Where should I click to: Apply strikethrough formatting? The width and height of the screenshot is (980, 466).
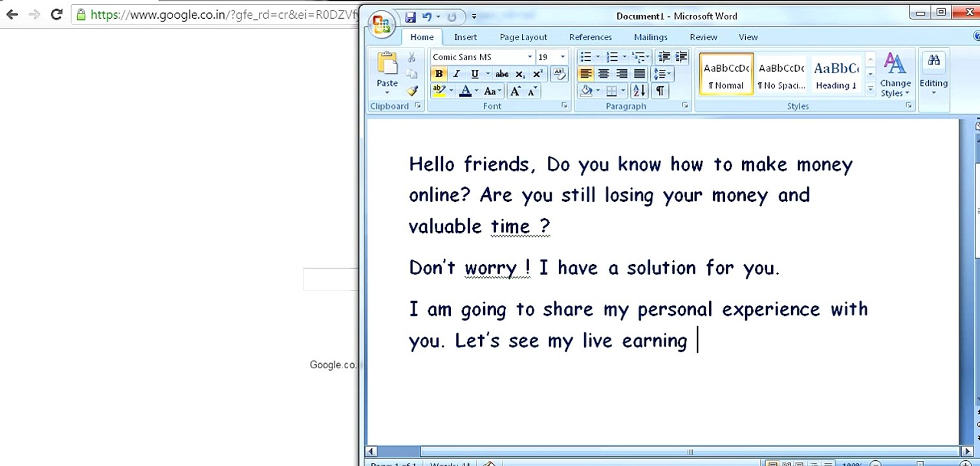(x=502, y=74)
